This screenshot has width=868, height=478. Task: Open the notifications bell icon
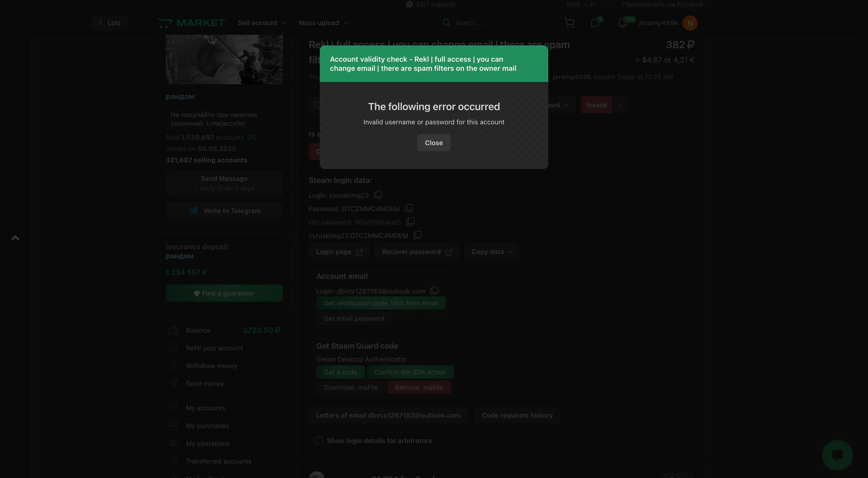pyautogui.click(x=622, y=23)
